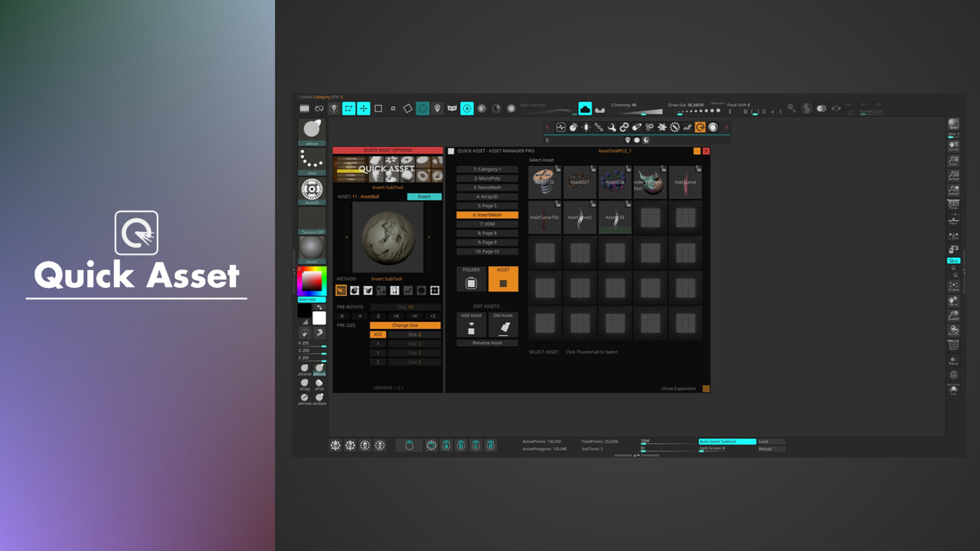The width and height of the screenshot is (980, 551).
Task: Open the Texture Off slot
Action: 312,220
